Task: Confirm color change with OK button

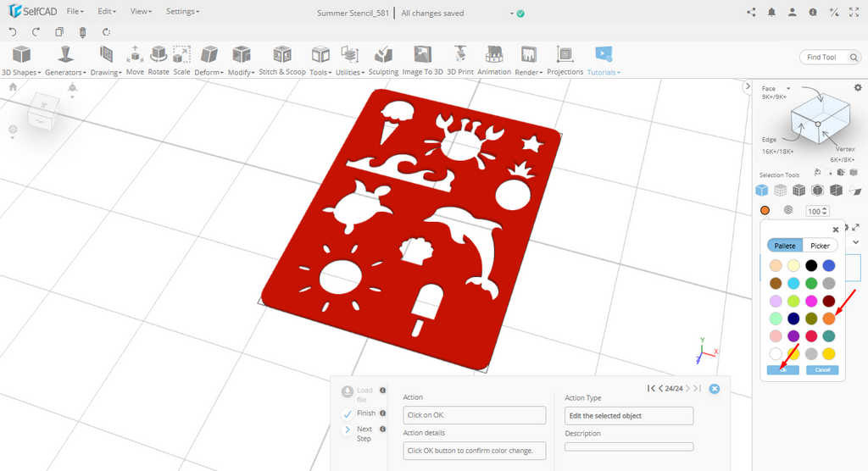Action: coord(782,370)
